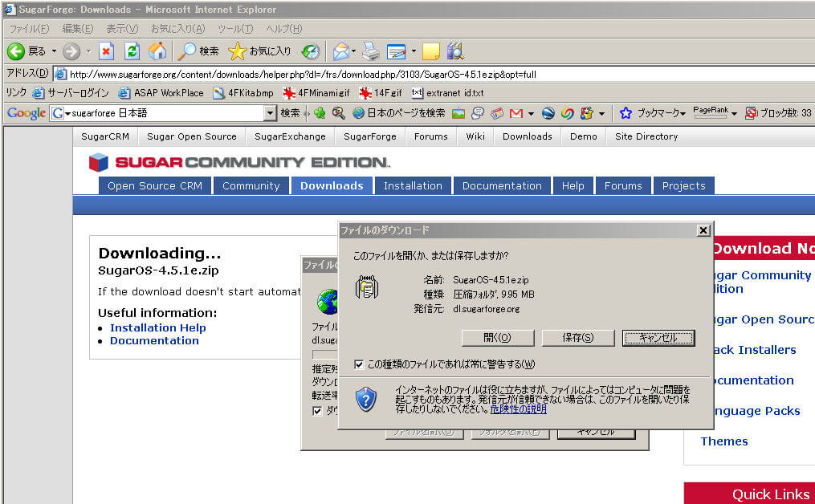Open the Back button history dropdown arrow
Viewport: 815px width, 504px height.
tap(55, 51)
